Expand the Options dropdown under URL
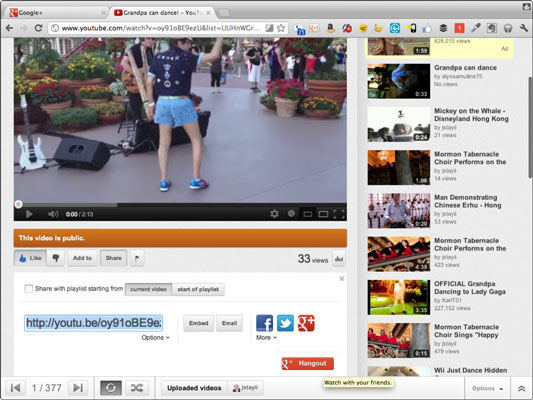 coord(155,337)
